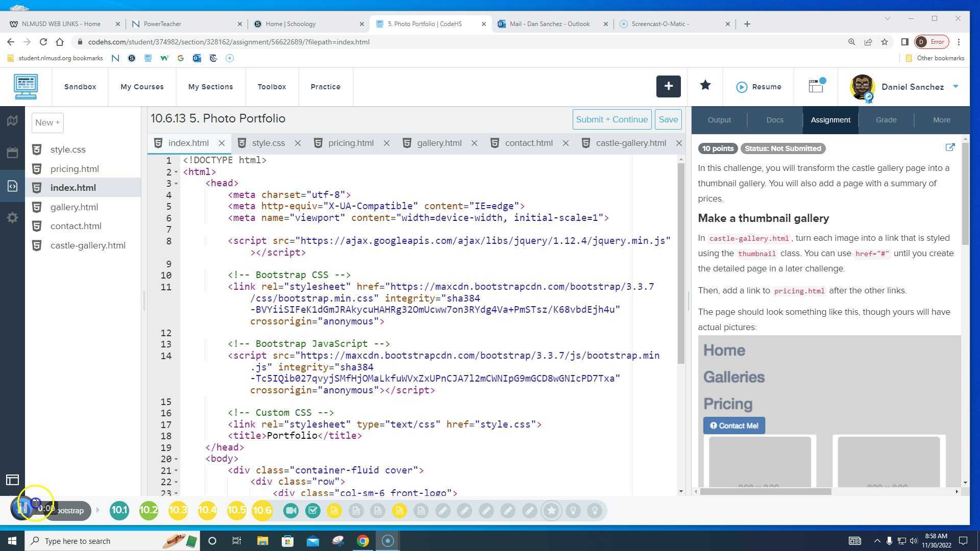Click the New + file button
This screenshot has width=980, height=551.
47,123
